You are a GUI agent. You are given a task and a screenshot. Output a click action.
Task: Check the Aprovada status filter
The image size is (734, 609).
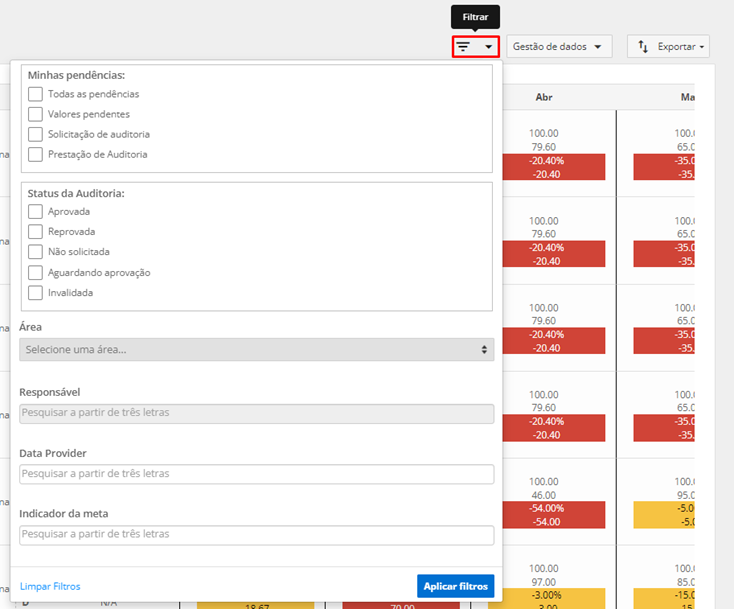pos(36,212)
